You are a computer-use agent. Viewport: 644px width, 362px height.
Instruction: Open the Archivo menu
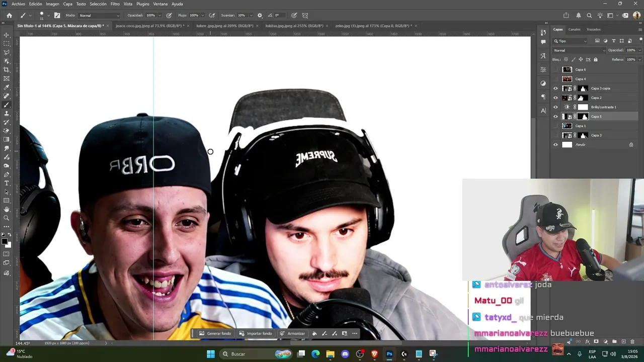click(x=18, y=4)
